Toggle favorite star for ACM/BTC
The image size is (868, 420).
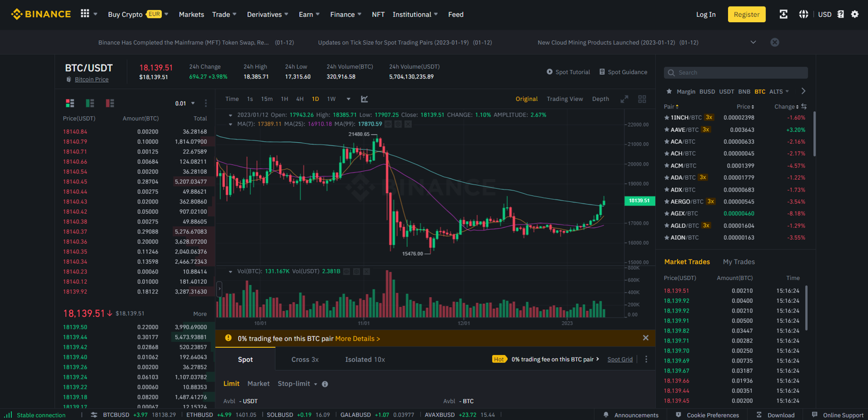click(667, 166)
